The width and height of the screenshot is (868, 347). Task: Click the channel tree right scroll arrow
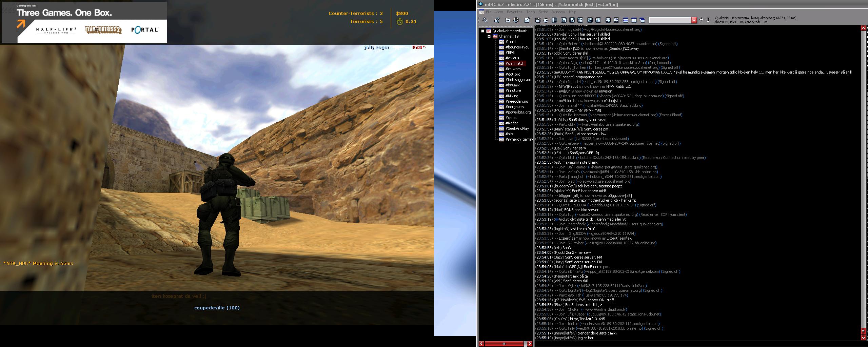[530, 344]
